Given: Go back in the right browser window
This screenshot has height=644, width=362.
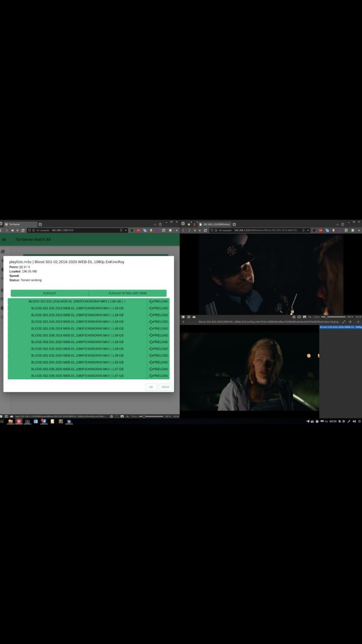Looking at the screenshot, I should [x=184, y=230].
